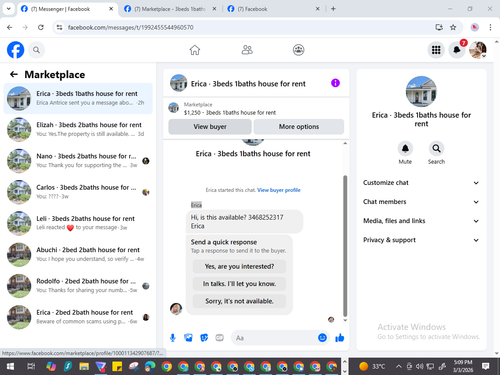This screenshot has width=500, height=375.
Task: Open File Explorer from taskbar
Action: [84, 367]
